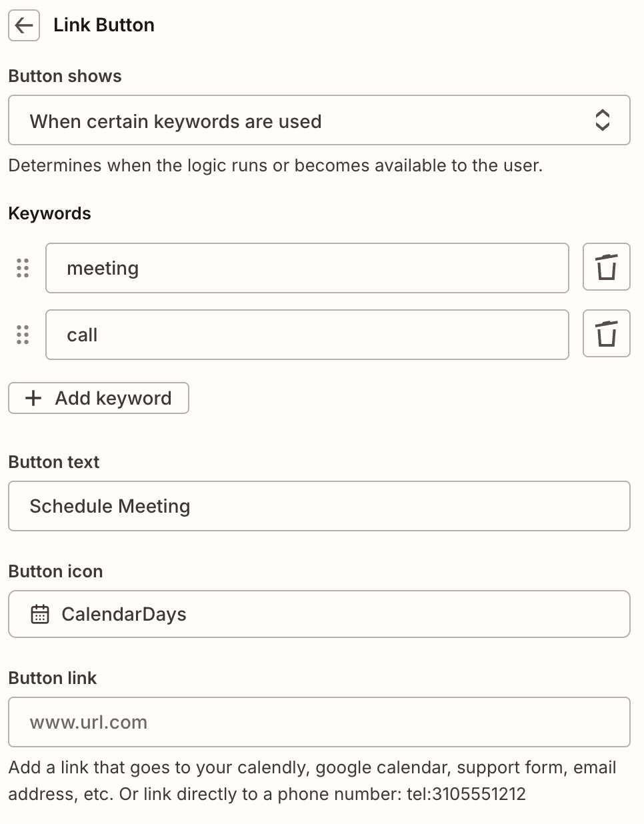Click the "meeting" keyword input box
The image size is (644, 824).
(307, 268)
